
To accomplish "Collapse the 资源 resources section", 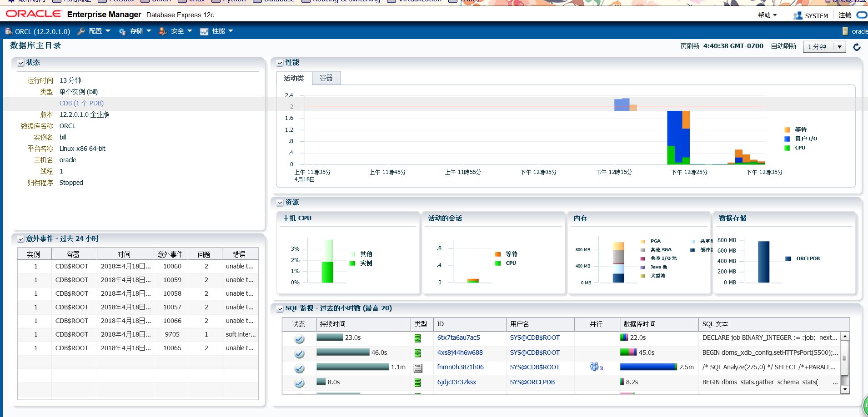I will (x=280, y=203).
